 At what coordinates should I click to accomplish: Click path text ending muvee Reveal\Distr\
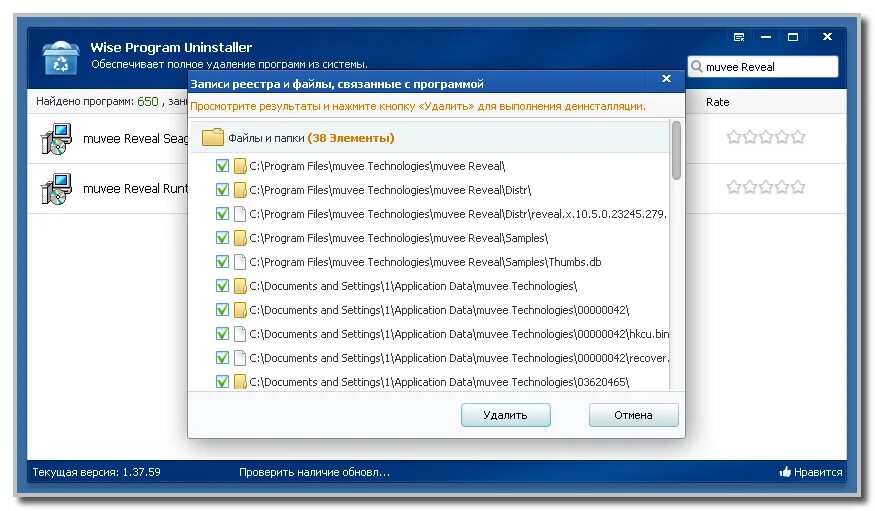pos(390,190)
